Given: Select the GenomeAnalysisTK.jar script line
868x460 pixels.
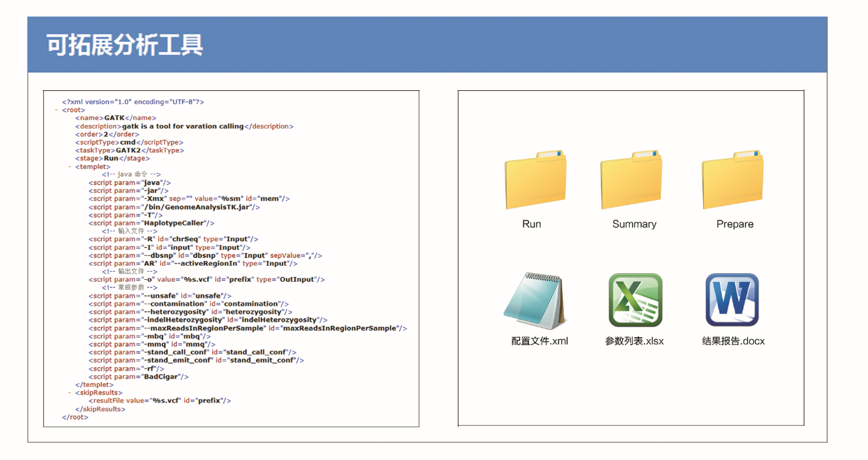Looking at the screenshot, I should [x=174, y=207].
